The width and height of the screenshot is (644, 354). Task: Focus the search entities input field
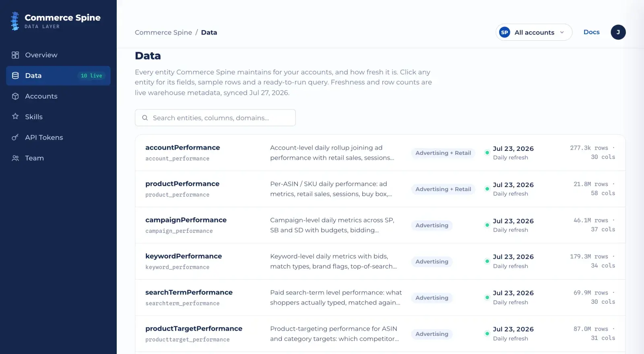point(215,118)
